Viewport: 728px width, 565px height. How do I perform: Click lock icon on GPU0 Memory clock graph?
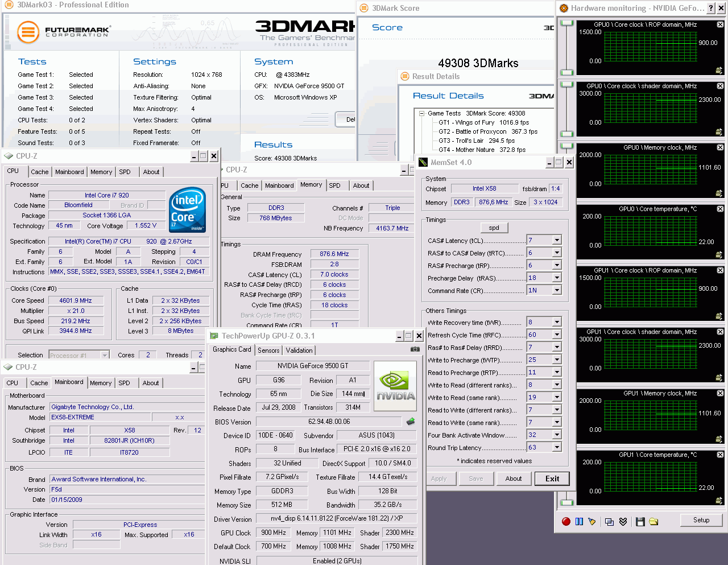719,193
